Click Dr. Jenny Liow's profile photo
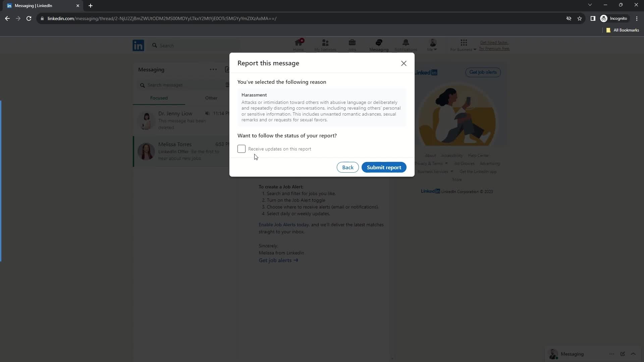The image size is (644, 362). tap(146, 120)
